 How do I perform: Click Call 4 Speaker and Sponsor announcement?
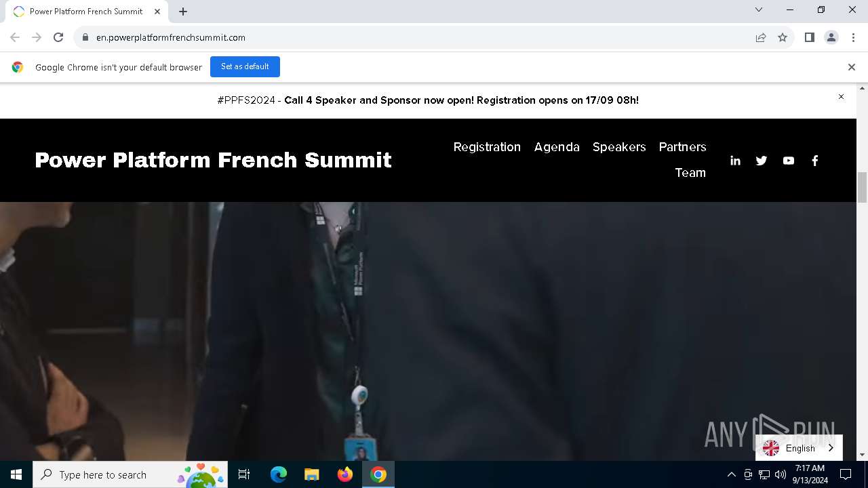click(461, 100)
